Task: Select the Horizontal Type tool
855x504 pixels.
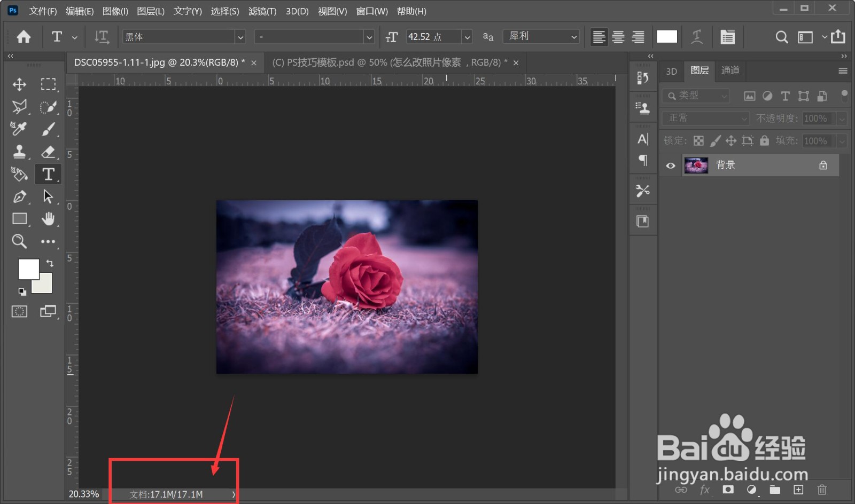Action: coord(48,174)
